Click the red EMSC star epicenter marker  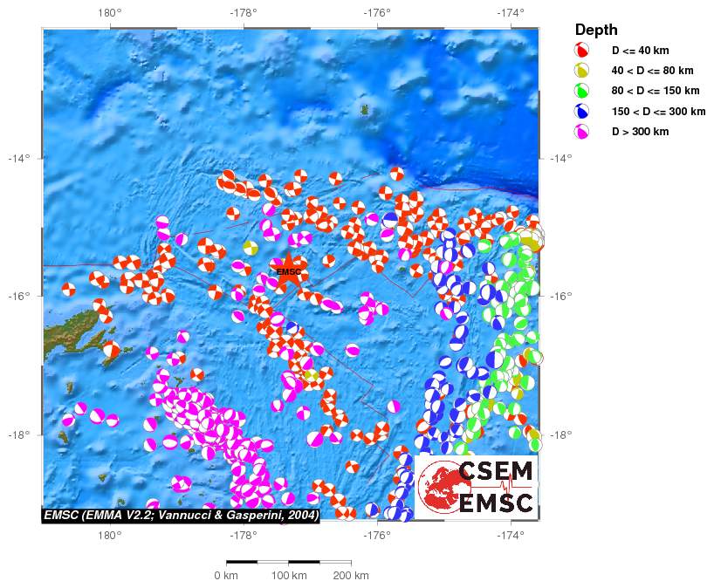pyautogui.click(x=288, y=272)
